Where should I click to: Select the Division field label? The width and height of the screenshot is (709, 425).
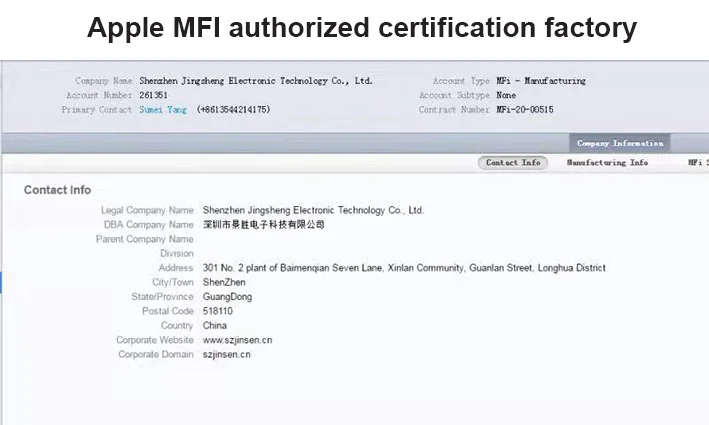click(x=177, y=254)
